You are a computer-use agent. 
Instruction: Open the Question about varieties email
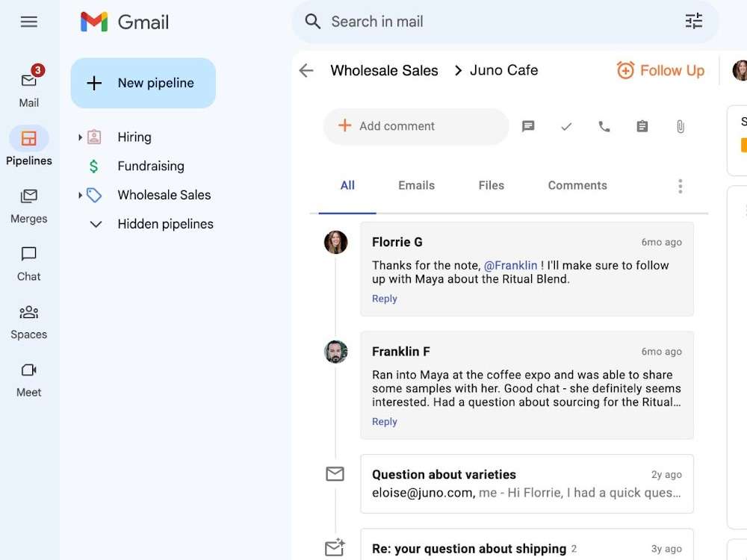pos(527,484)
